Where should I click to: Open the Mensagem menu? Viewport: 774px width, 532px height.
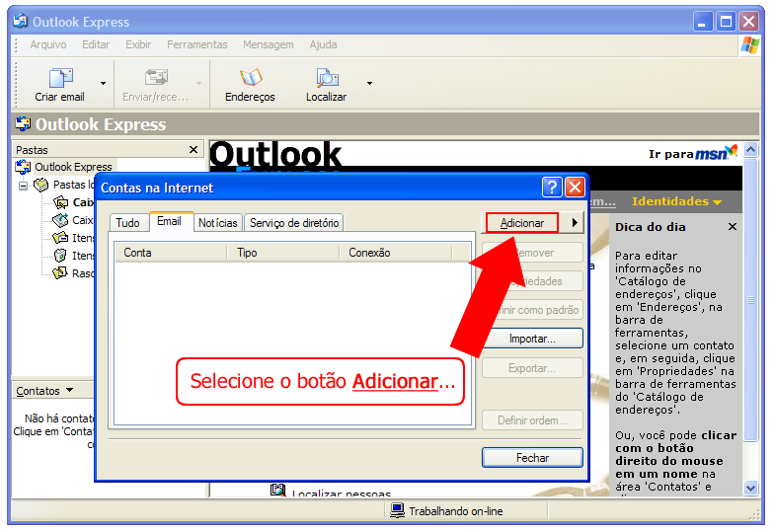(x=269, y=44)
